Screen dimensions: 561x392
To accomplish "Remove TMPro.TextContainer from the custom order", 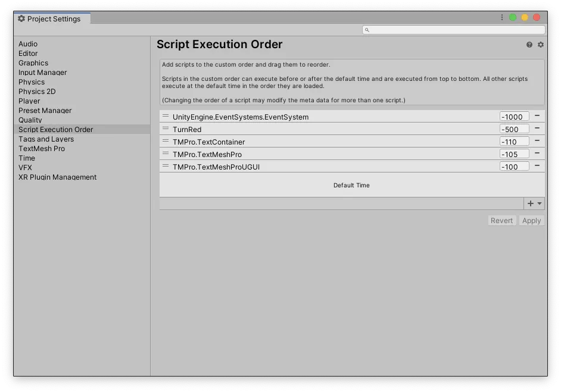I will 537,141.
